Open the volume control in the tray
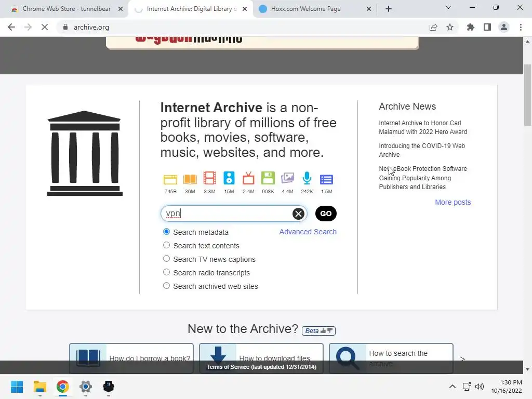Screen dimensions: 532x399 click(x=480, y=387)
